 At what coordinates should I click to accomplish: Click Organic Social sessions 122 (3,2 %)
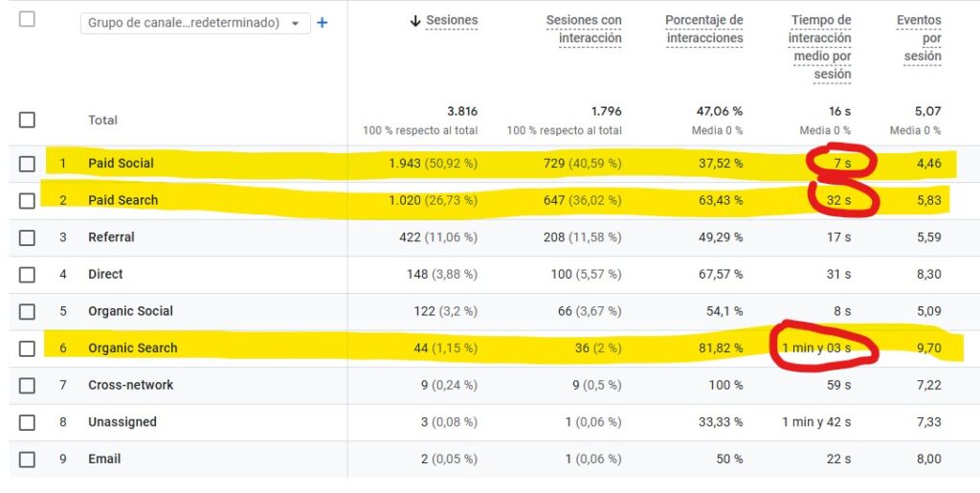click(x=446, y=310)
